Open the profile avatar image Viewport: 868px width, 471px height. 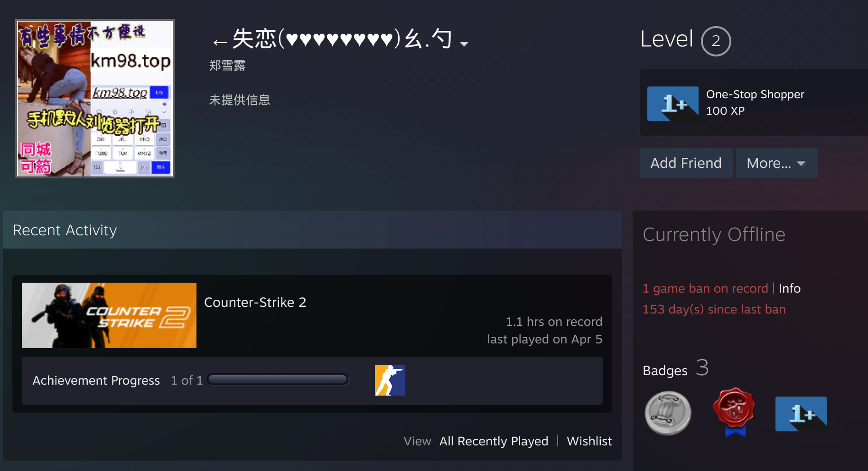pyautogui.click(x=95, y=99)
